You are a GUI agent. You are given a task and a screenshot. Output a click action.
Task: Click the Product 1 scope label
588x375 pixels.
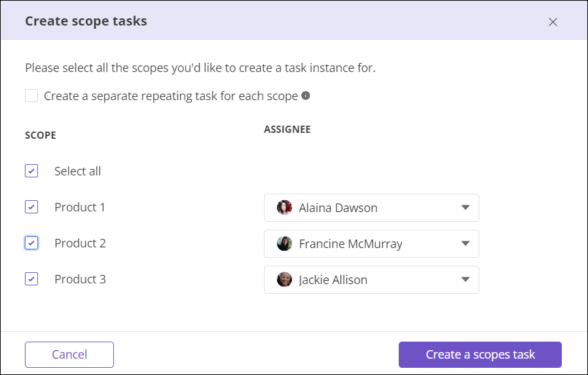(80, 207)
